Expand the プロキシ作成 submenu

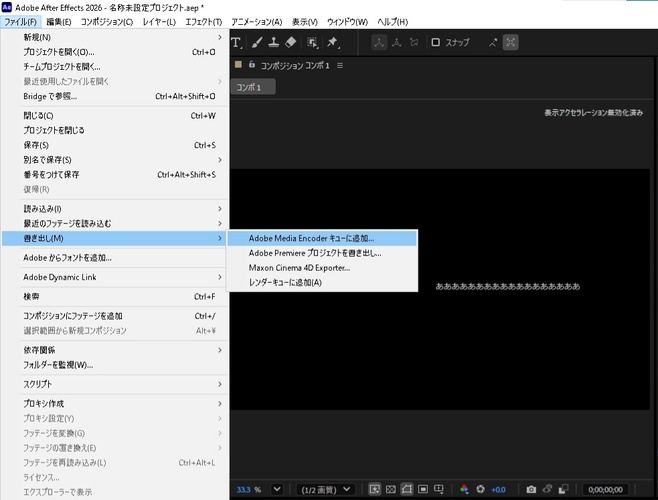115,403
